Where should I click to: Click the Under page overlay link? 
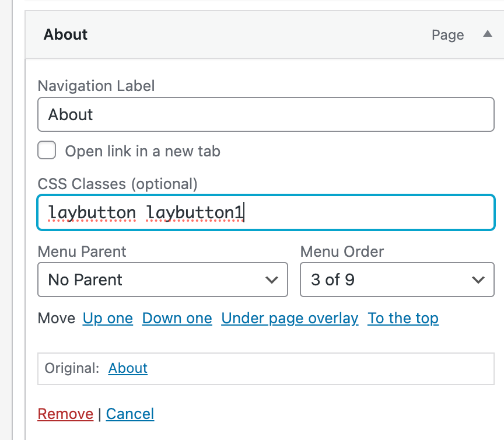pos(289,319)
